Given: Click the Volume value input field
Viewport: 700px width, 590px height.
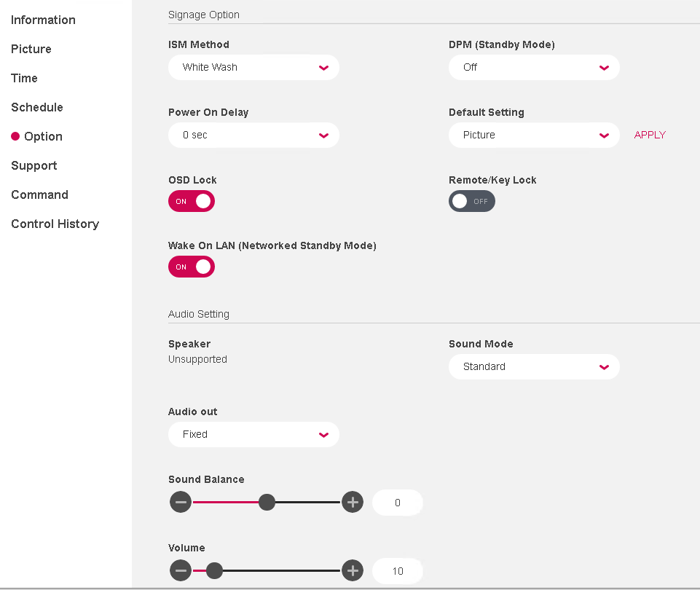Looking at the screenshot, I should pos(397,570).
